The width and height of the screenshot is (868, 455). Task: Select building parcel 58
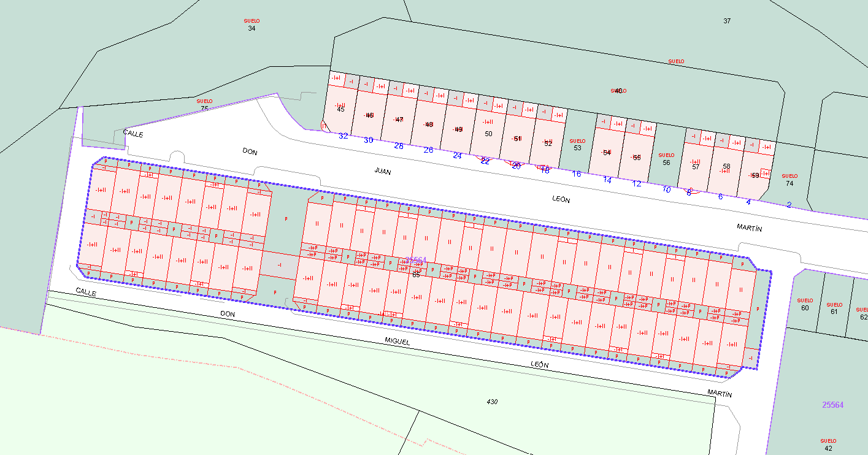[726, 166]
